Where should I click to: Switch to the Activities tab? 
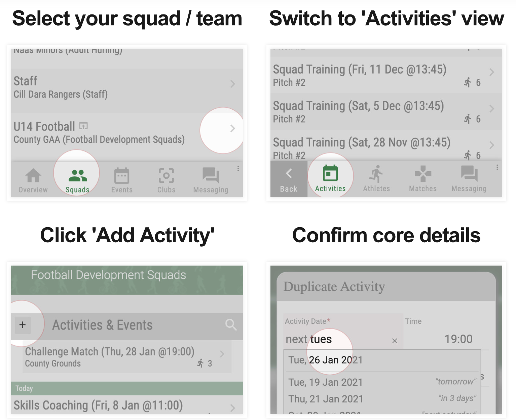point(330,178)
